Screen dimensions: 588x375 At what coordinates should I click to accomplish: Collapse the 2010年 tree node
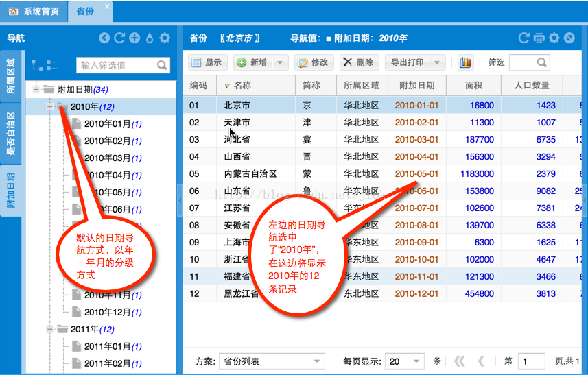49,106
